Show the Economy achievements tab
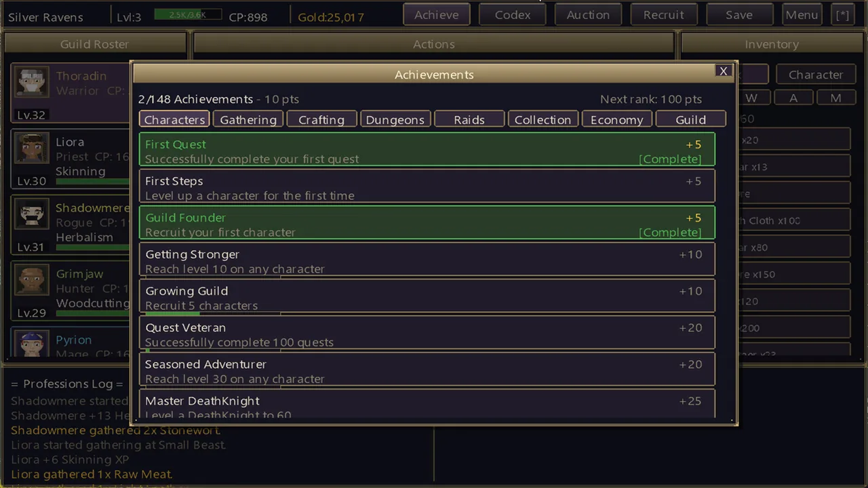868x488 pixels. [616, 119]
